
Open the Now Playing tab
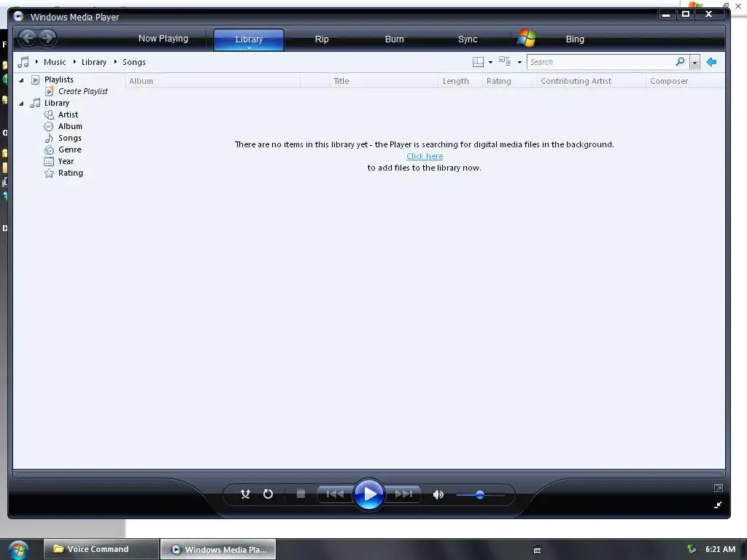[x=163, y=39]
